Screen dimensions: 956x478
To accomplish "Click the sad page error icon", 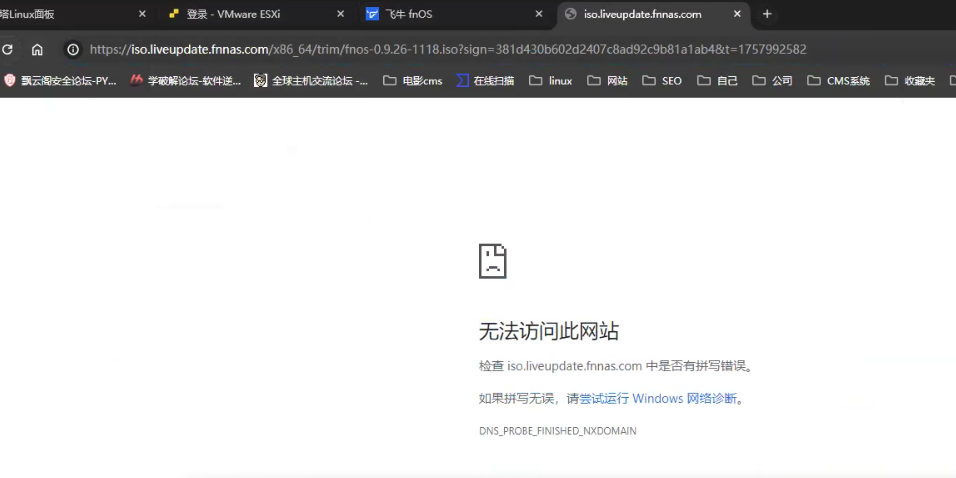I will pos(493,261).
